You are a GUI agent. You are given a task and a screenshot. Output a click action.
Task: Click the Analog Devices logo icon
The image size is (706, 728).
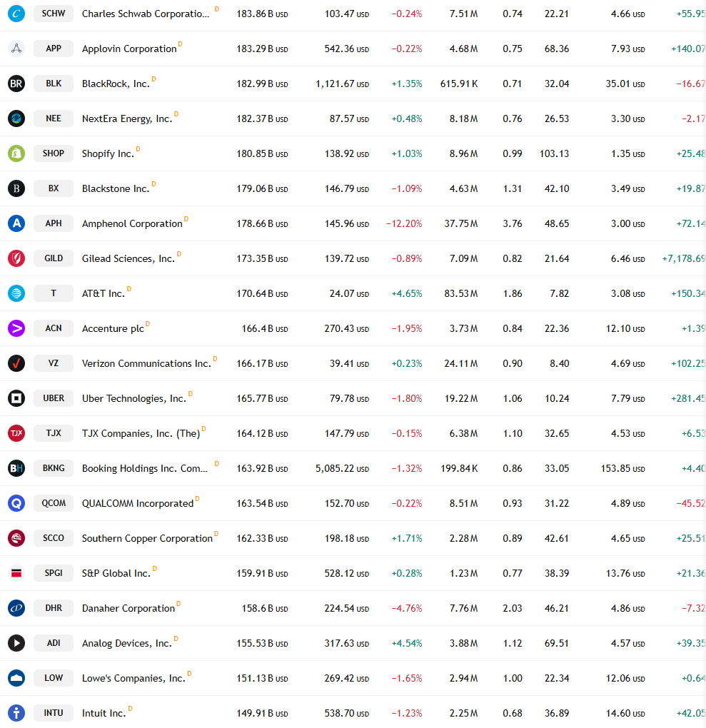(16, 643)
